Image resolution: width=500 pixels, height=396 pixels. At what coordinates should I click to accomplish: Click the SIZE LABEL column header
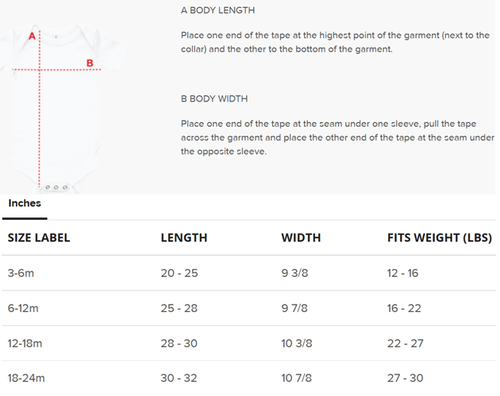click(x=39, y=238)
